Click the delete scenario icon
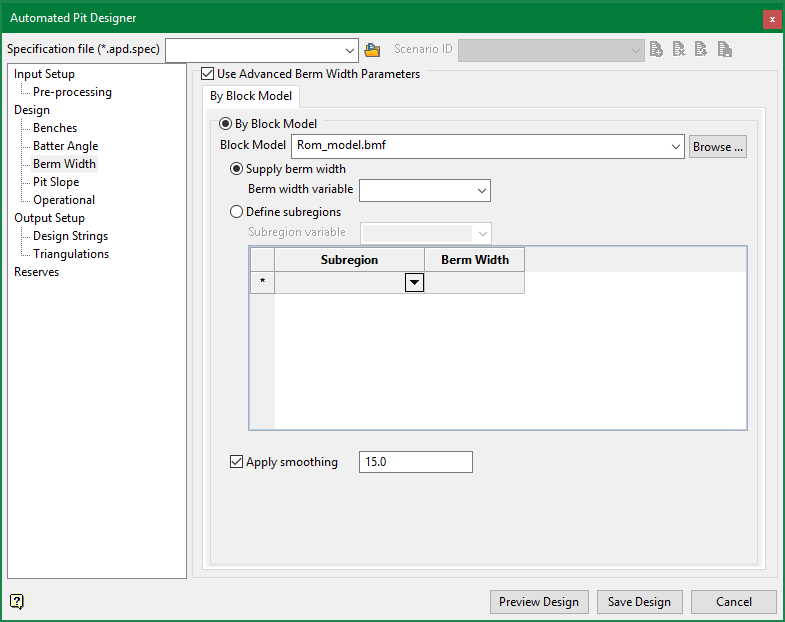 click(679, 50)
